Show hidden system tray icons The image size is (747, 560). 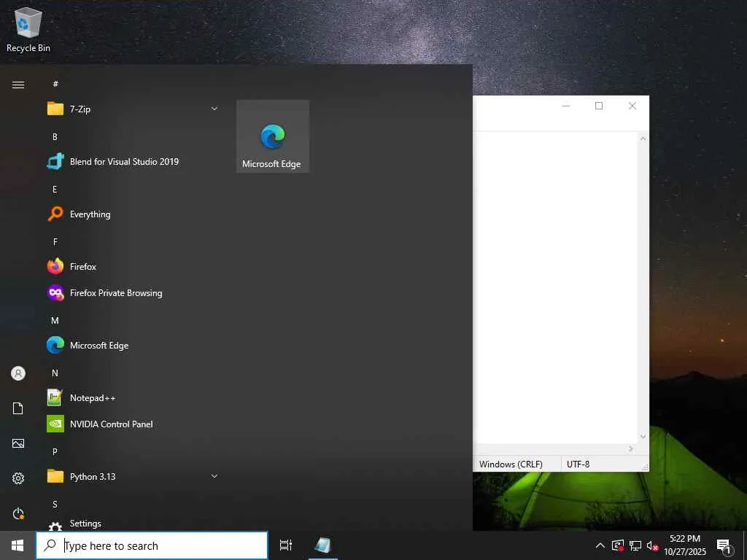600,545
